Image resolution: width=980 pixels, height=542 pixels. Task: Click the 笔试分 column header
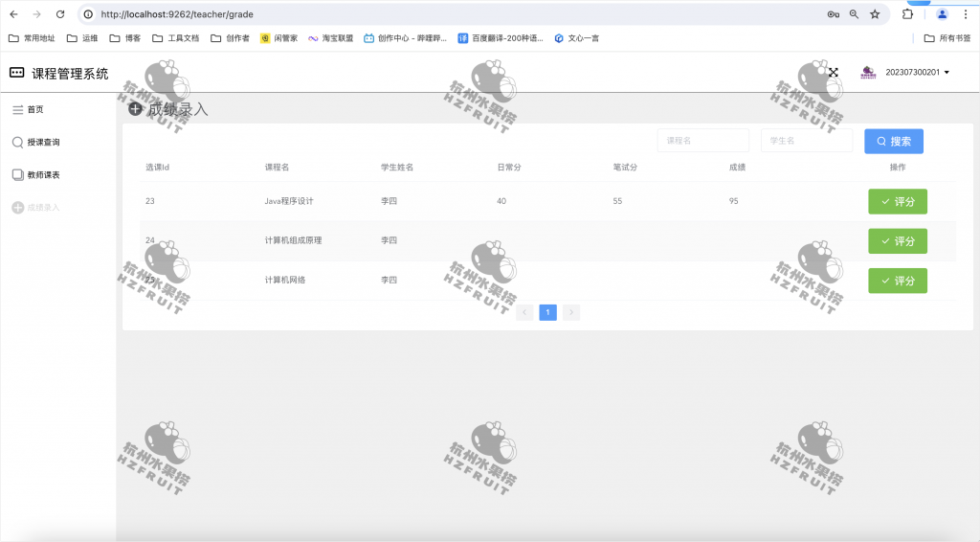pyautogui.click(x=625, y=167)
